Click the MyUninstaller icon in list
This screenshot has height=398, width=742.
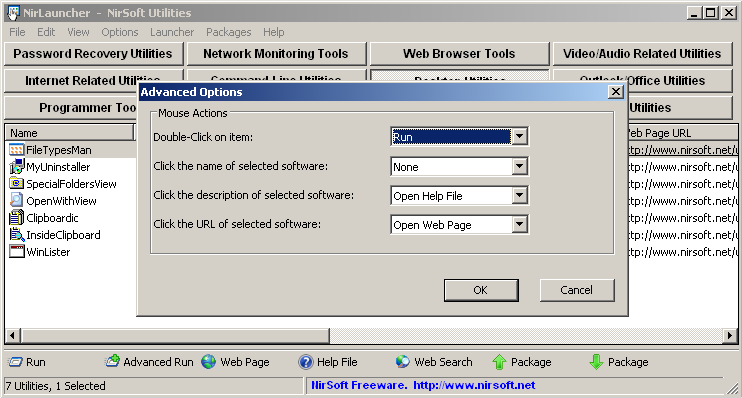[x=16, y=167]
